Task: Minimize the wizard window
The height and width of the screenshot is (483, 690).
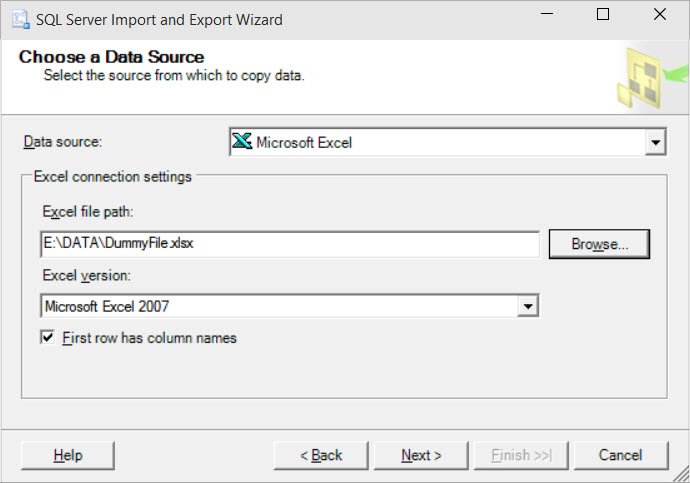Action: point(547,14)
